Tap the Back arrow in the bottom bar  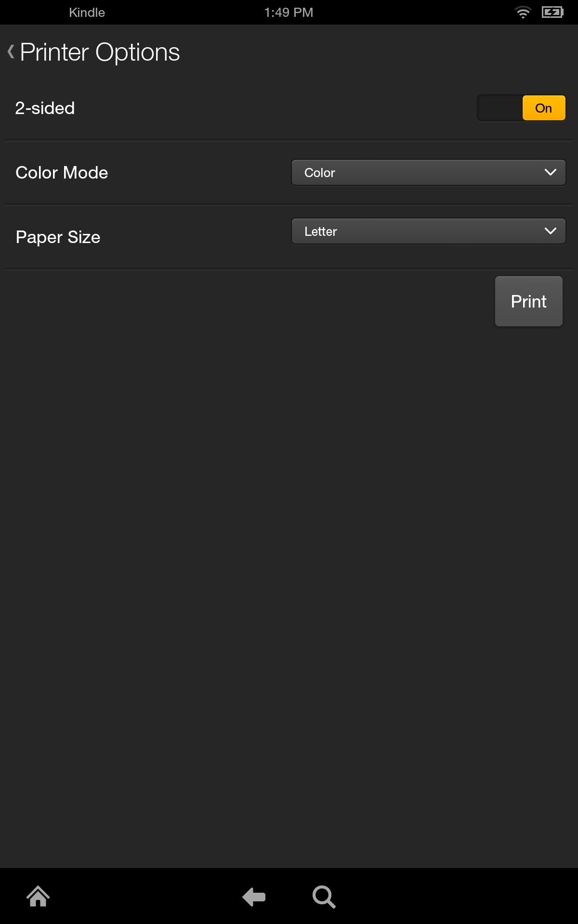coord(253,896)
